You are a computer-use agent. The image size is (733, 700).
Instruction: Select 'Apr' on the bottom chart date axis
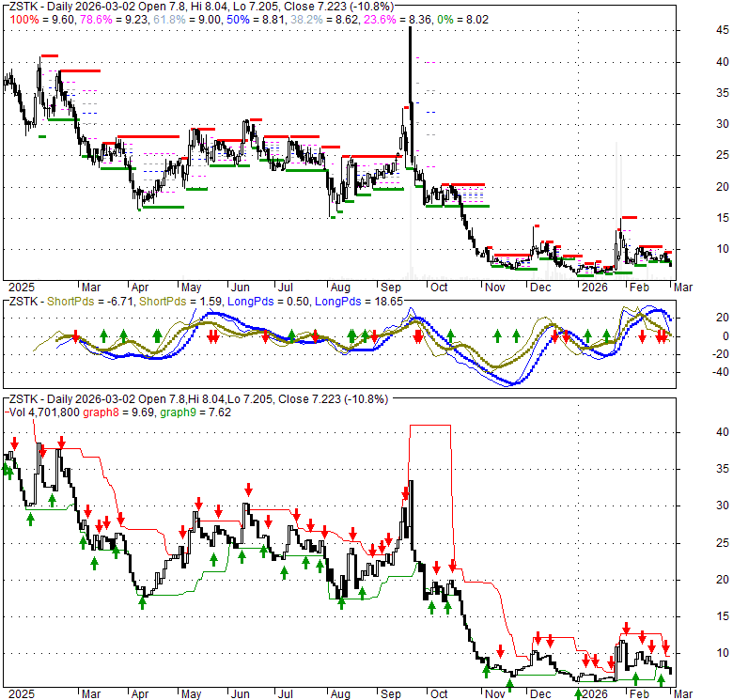140,694
